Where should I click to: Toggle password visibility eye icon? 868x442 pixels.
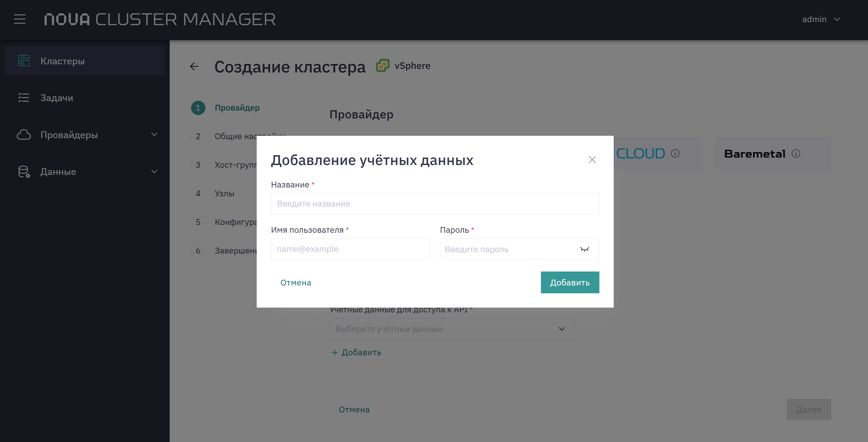pyautogui.click(x=585, y=249)
